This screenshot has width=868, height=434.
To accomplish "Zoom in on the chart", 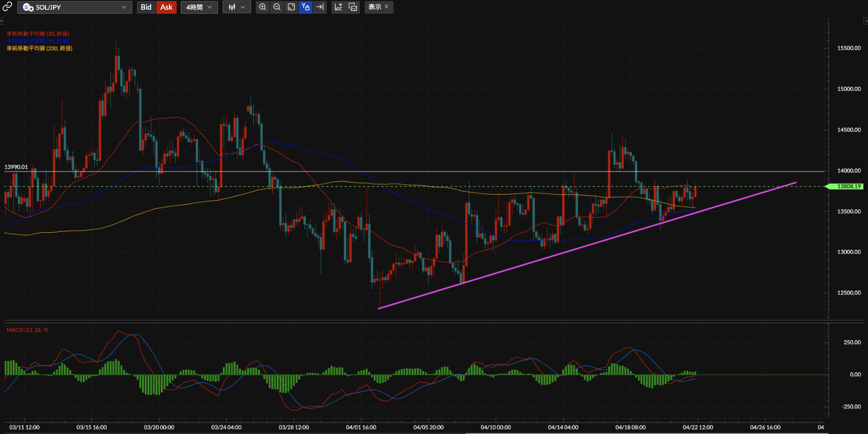I will [262, 7].
